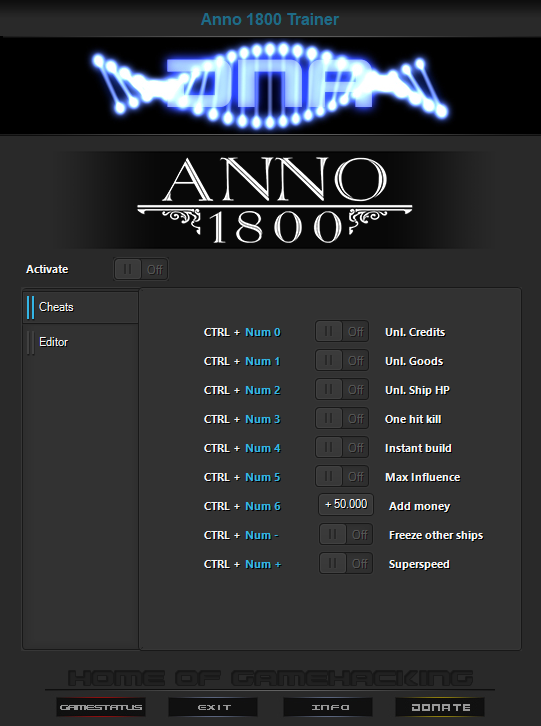Click the CTRL + Num 3 hotkey text

pos(242,419)
